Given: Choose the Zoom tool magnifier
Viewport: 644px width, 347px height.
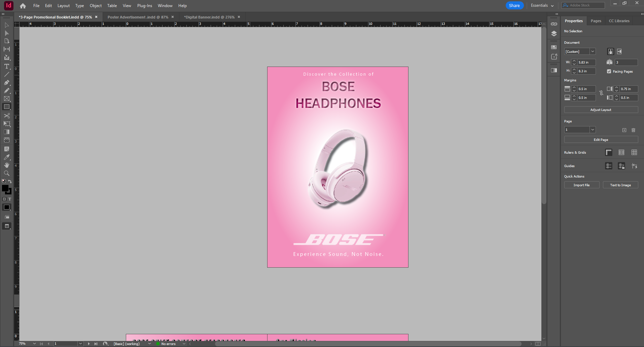Looking at the screenshot, I should pyautogui.click(x=6, y=173).
